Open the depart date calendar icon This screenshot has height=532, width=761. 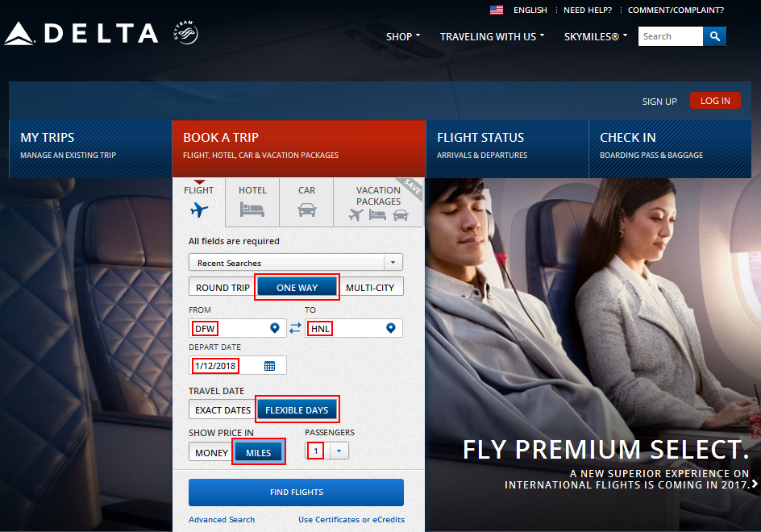tap(269, 366)
